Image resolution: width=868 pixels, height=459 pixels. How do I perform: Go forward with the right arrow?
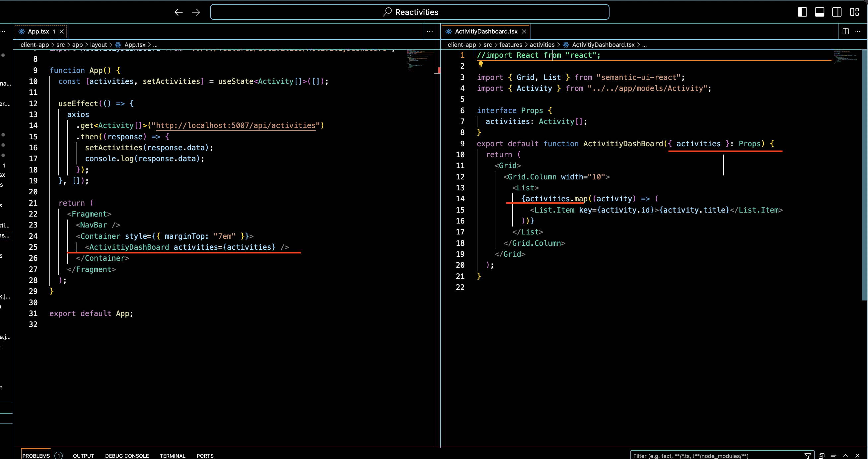tap(196, 12)
